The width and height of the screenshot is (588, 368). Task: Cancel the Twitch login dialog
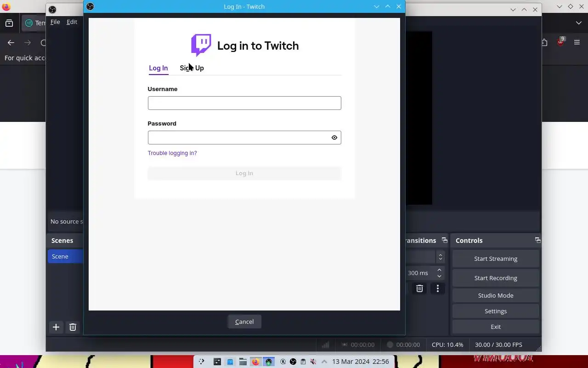[x=244, y=322]
